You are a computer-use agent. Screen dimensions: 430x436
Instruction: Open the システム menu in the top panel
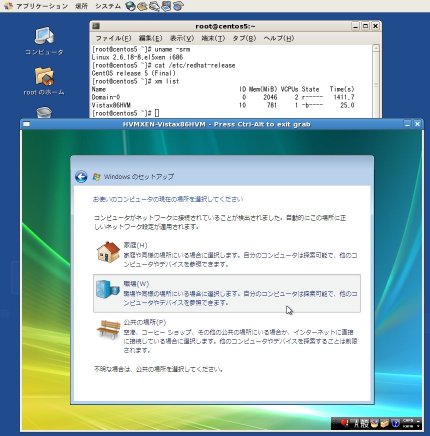tap(107, 6)
